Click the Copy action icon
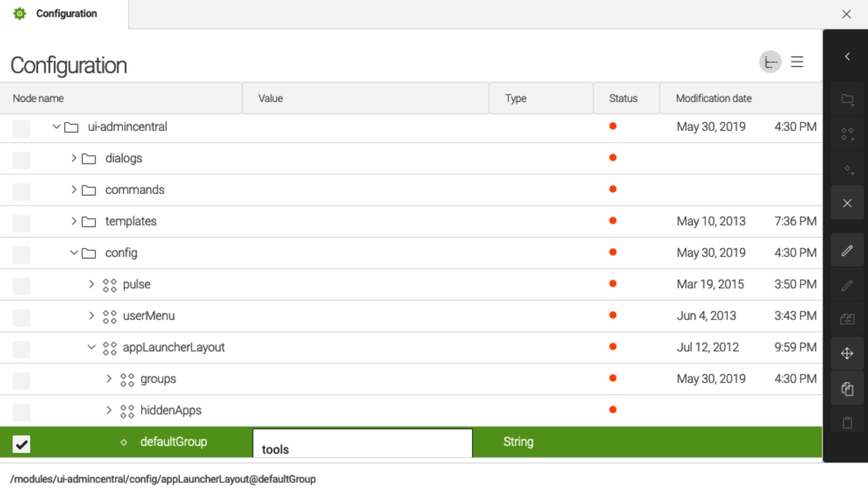Viewport: 868px width, 491px height. tap(847, 389)
